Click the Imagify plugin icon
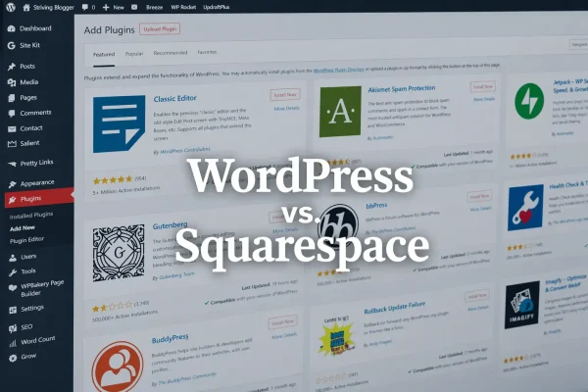This screenshot has width=588, height=392. click(522, 305)
